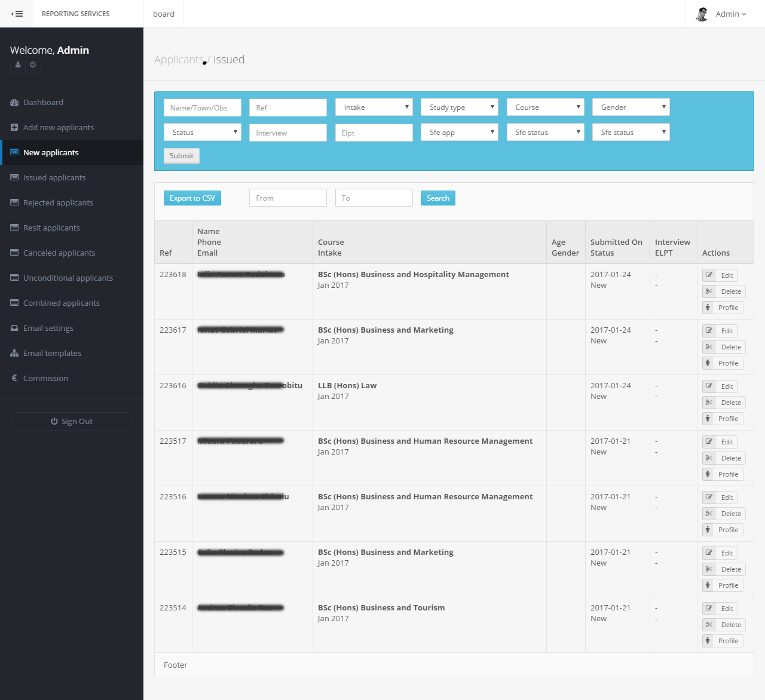Screen dimensions: 765x700
Task: Click the Email templates sitemap icon
Action: point(14,354)
